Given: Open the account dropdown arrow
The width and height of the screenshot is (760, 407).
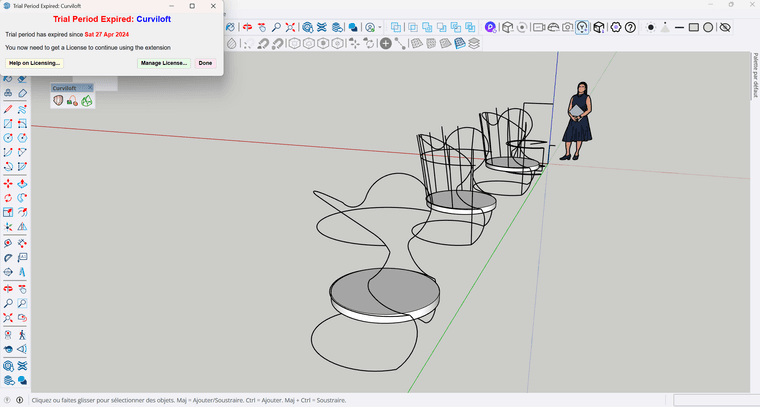Looking at the screenshot, I should tap(380, 28).
